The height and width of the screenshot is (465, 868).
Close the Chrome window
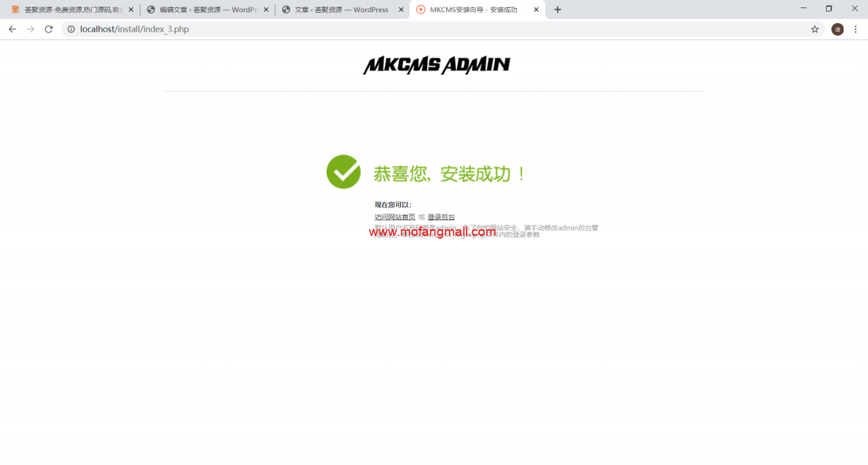pos(854,8)
